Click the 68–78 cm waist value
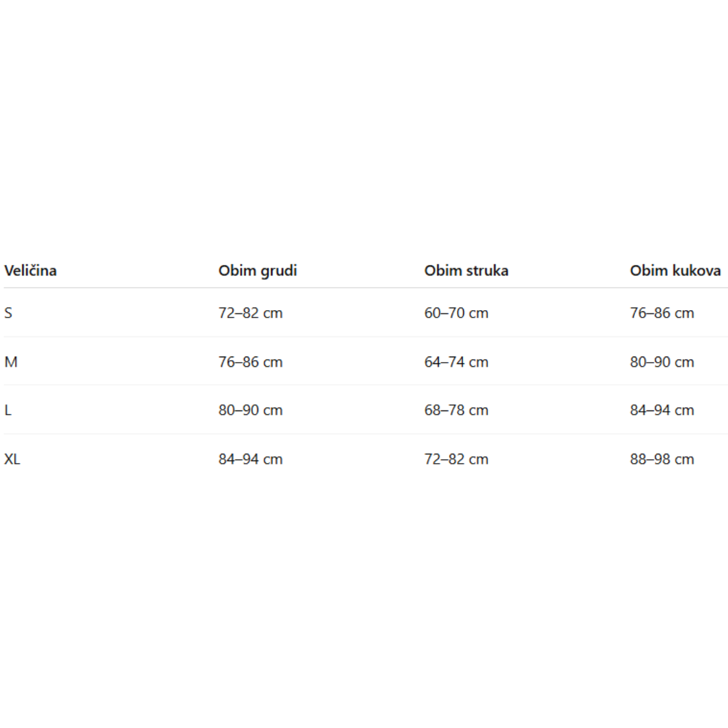The image size is (728, 728). pos(456,410)
